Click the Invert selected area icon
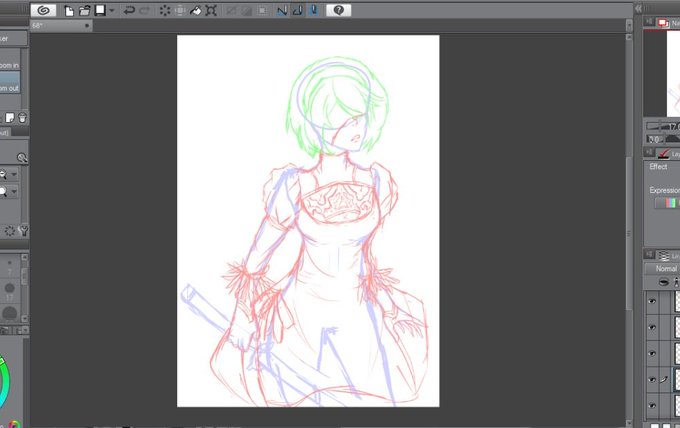Viewport: 680px width, 428px height. pyautogui.click(x=247, y=10)
